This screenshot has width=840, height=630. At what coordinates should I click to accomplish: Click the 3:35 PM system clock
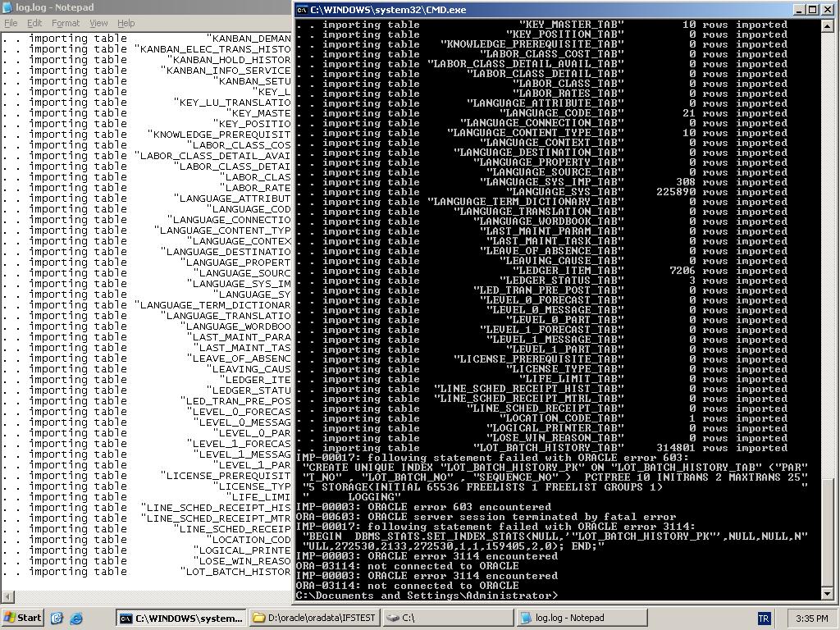[811, 619]
